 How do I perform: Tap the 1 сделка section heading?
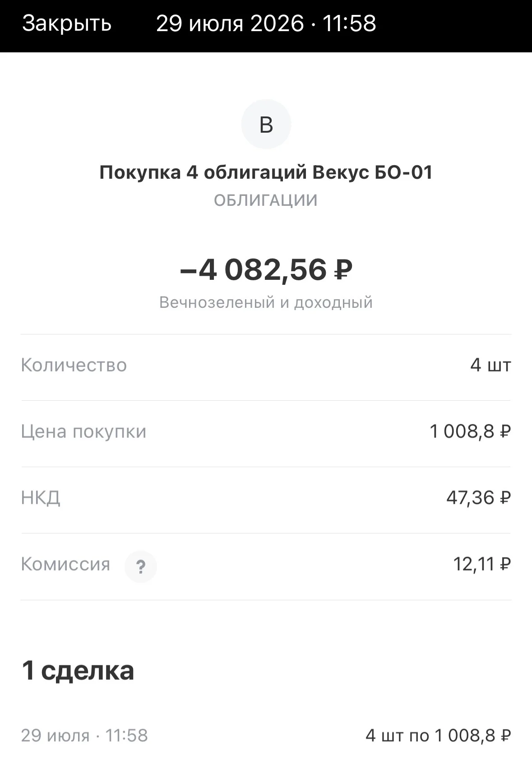click(x=78, y=671)
